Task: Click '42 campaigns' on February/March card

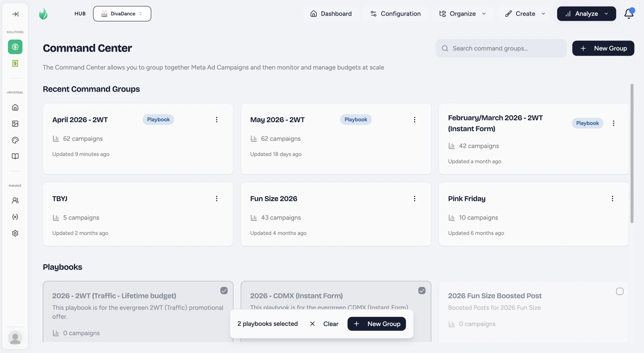Action: point(479,146)
